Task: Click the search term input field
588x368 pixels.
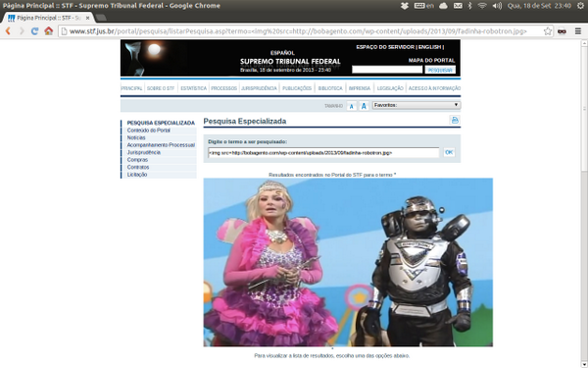Action: (323, 152)
